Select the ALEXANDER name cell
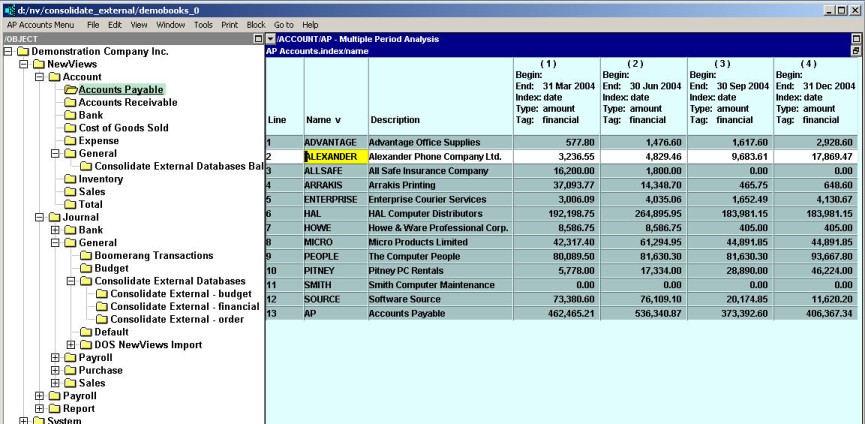865x424 pixels. 330,157
